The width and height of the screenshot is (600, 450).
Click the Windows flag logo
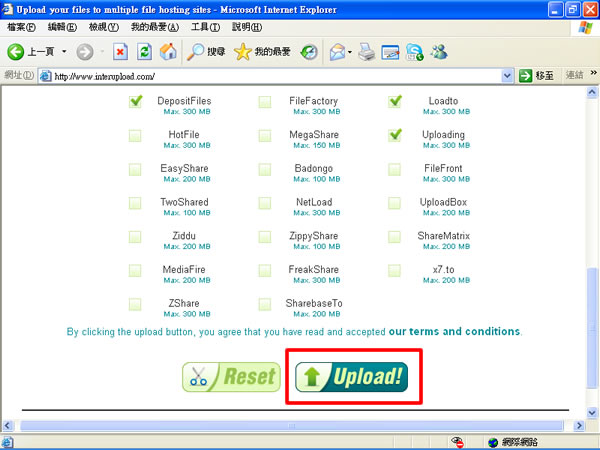tap(585, 28)
